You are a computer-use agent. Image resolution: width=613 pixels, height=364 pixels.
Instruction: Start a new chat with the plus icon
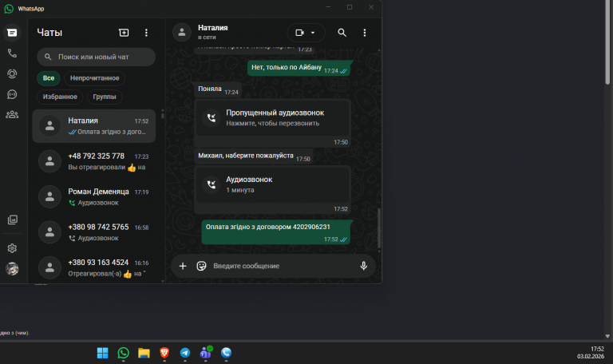[x=124, y=33]
